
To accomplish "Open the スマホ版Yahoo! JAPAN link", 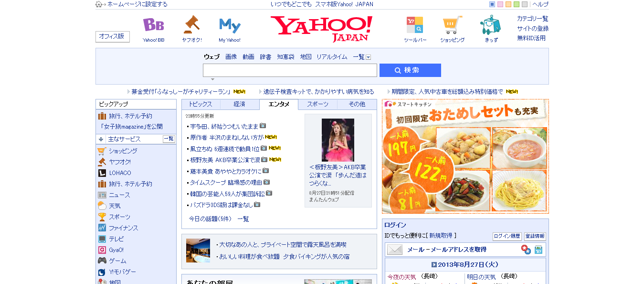I will pyautogui.click(x=344, y=4).
